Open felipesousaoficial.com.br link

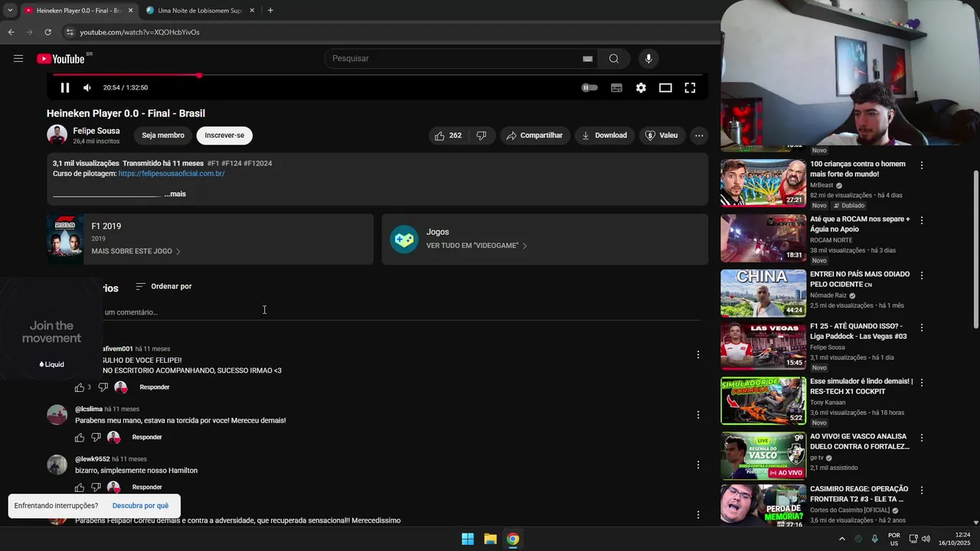click(x=171, y=174)
